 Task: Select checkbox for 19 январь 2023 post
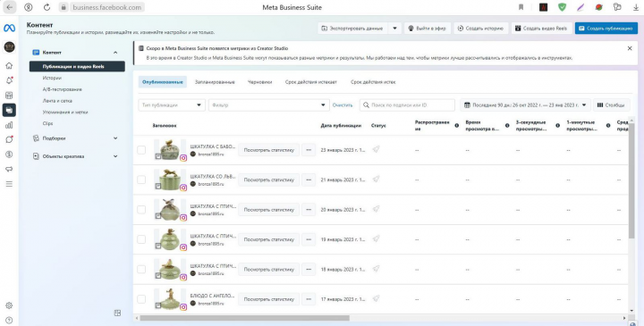141,239
